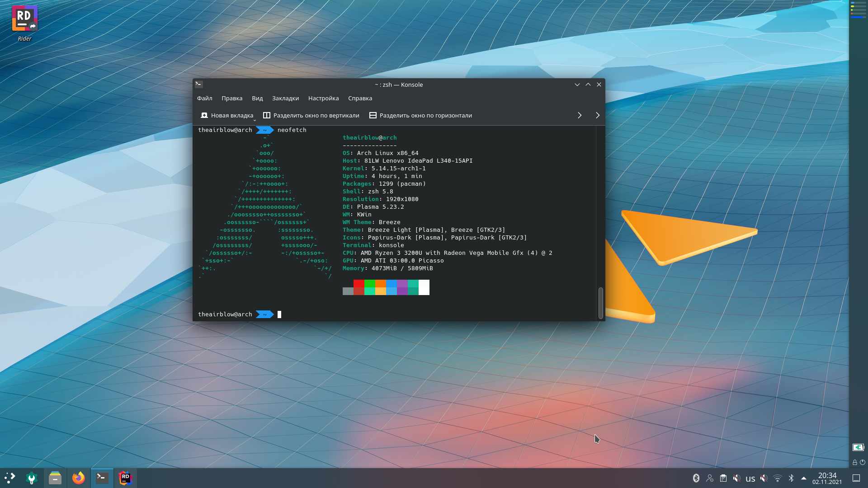Open the KDE application launcher
The width and height of the screenshot is (868, 488).
[9, 478]
